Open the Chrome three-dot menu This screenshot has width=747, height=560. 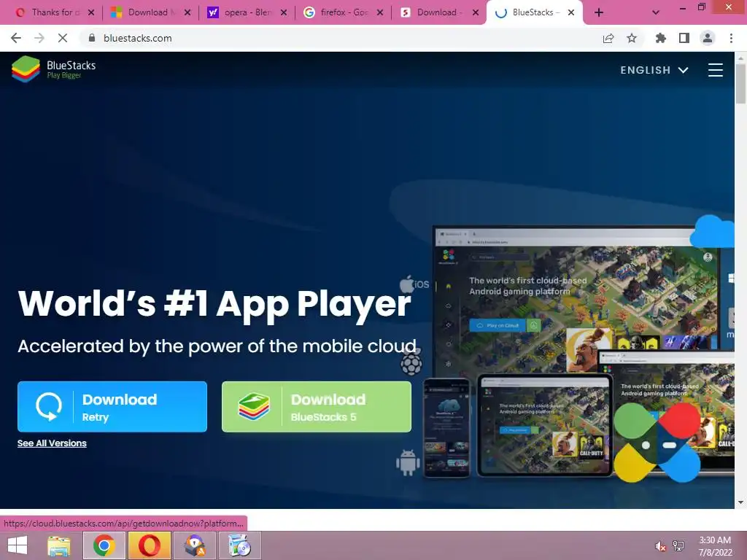click(731, 38)
